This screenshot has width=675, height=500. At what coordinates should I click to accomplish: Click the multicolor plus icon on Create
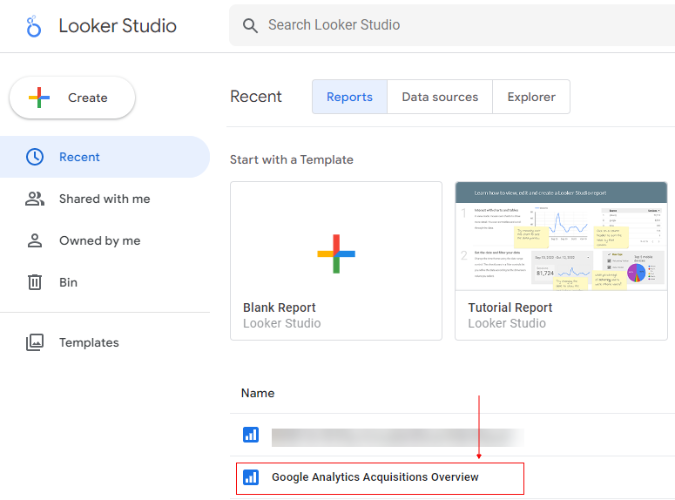click(x=39, y=98)
